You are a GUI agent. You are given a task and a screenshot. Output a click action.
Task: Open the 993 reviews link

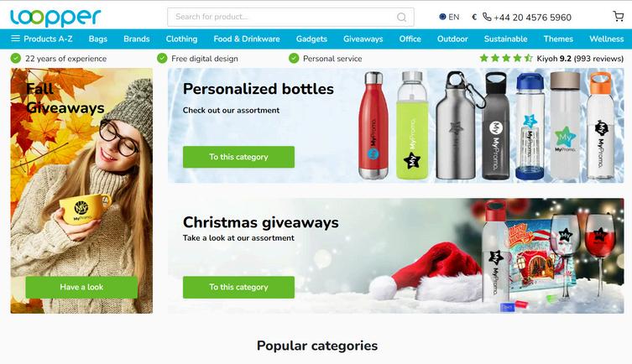pos(598,59)
